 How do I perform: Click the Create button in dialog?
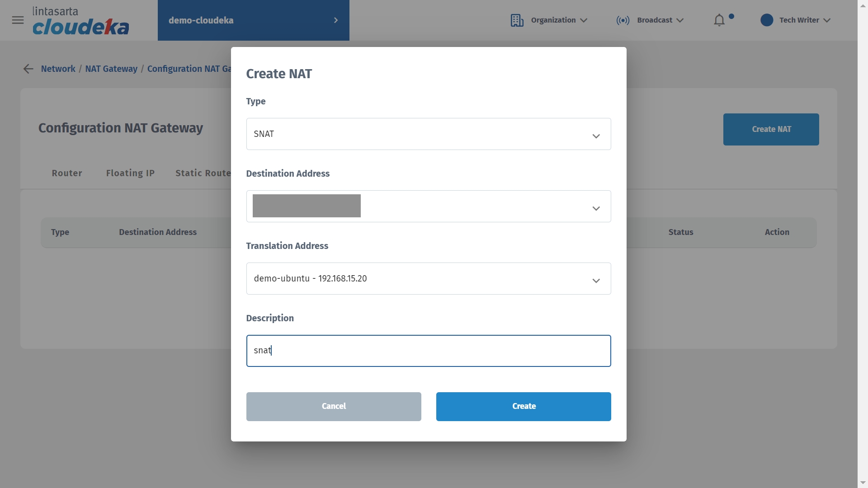(524, 406)
